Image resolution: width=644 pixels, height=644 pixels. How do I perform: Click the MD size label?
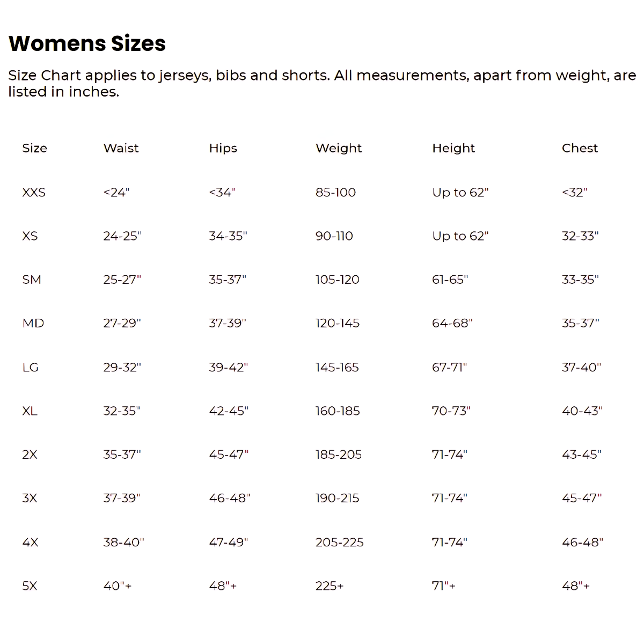tap(33, 323)
